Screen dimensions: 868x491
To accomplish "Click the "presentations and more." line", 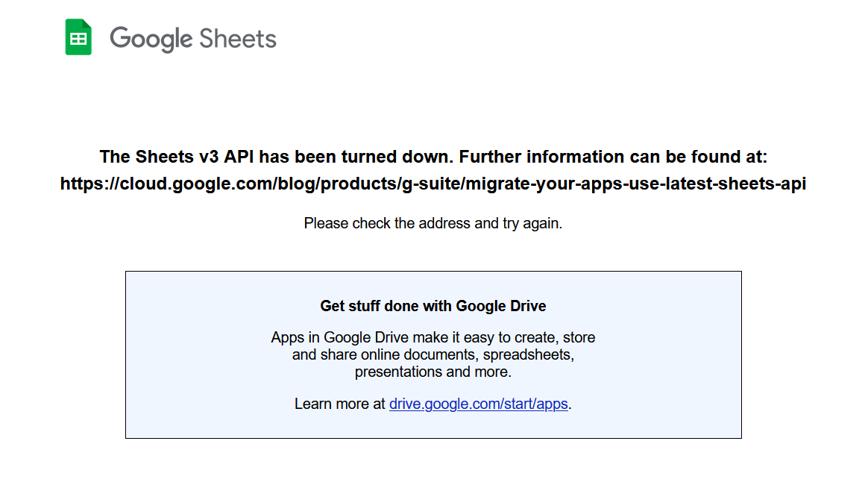I will [x=433, y=372].
